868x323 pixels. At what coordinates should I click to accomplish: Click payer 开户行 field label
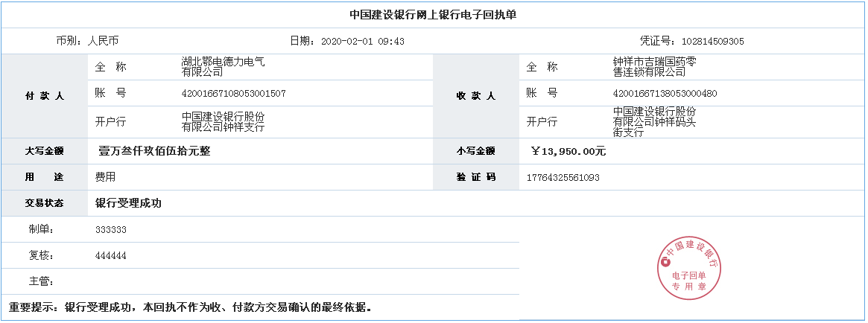pos(111,122)
